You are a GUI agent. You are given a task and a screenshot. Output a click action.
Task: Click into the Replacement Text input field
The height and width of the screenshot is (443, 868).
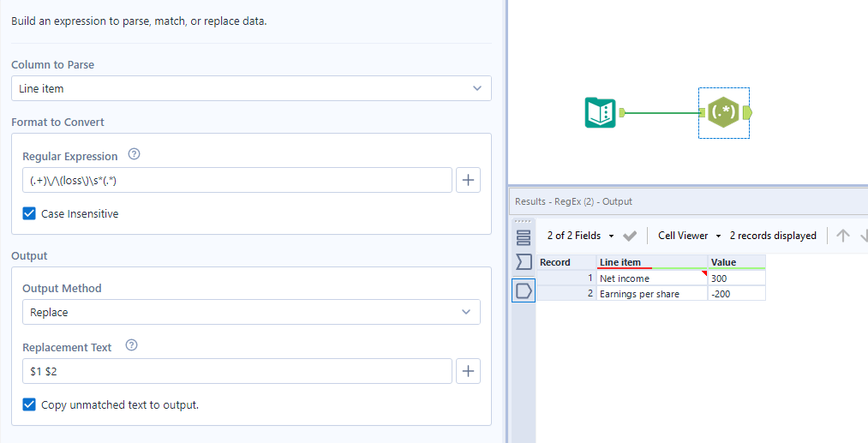[x=237, y=371]
